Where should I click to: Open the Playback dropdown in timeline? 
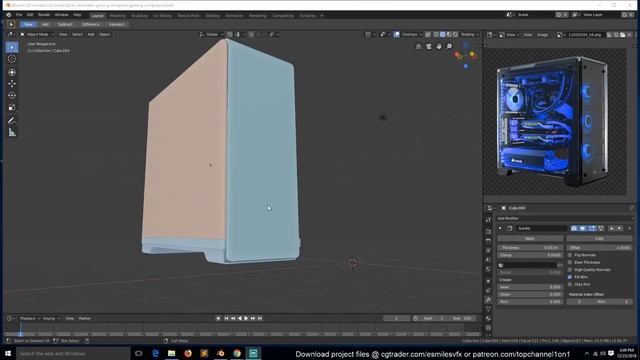[29, 318]
